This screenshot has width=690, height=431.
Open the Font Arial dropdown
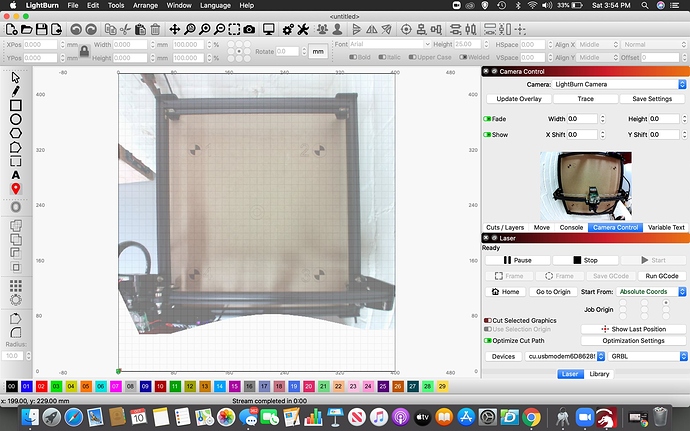pos(389,44)
